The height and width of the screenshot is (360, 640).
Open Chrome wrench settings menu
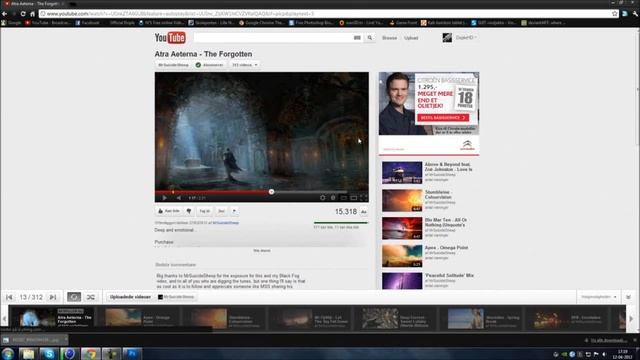coord(635,13)
